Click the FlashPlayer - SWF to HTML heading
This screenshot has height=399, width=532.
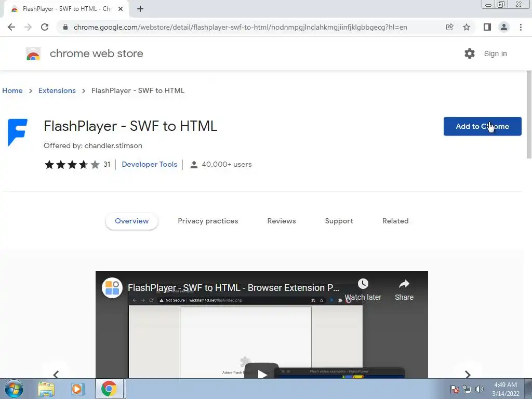click(130, 126)
